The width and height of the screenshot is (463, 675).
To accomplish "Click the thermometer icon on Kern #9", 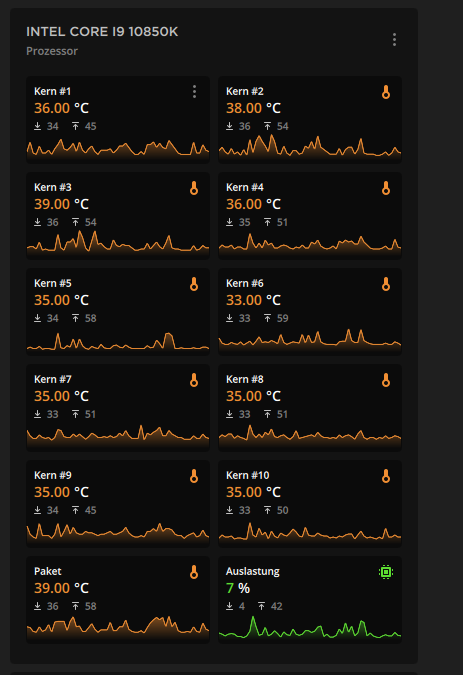I will pos(194,476).
